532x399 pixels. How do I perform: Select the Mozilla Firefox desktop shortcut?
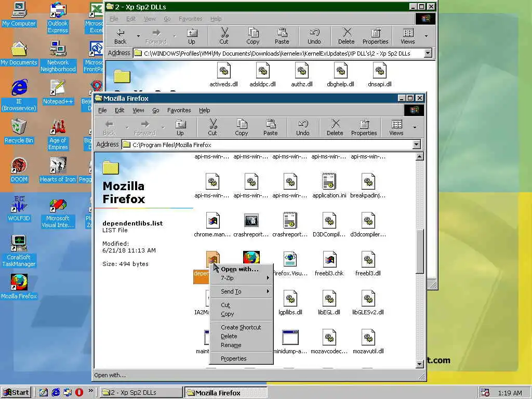[19, 287]
